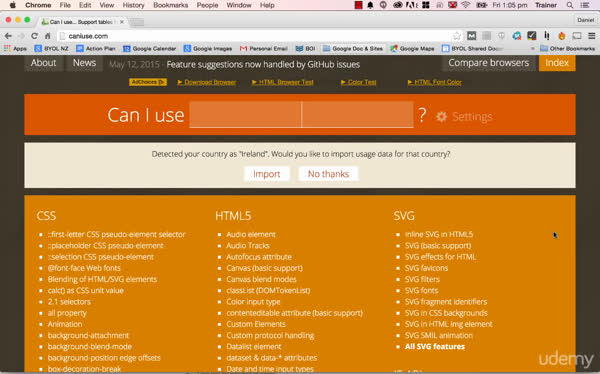Open the Edit menu
The width and height of the screenshot is (600, 374).
tap(85, 5)
